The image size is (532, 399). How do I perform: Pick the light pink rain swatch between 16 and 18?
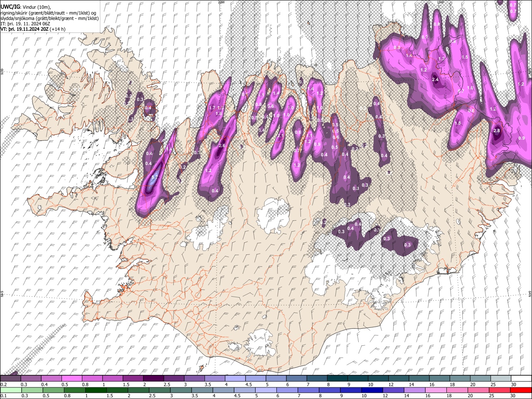pyautogui.click(x=436, y=390)
